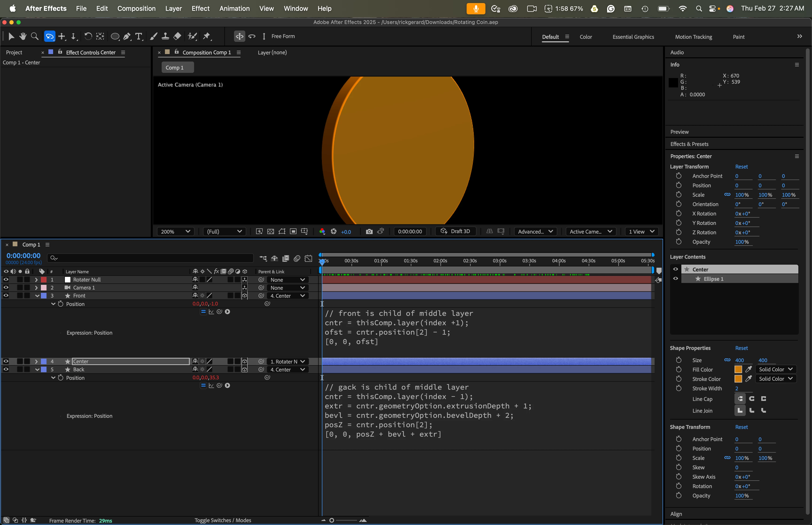Select the Type tool in toolbar
Viewport: 812px width, 525px height.
(138, 36)
